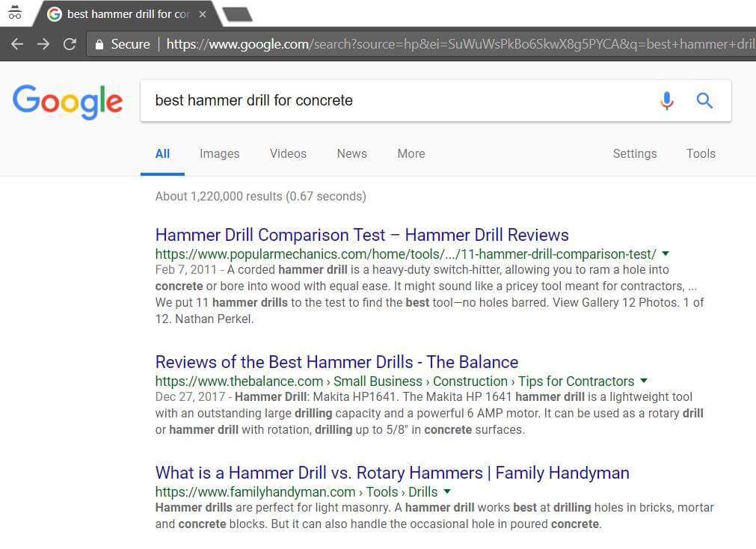Close the 'best hammer drill' tab
The image size is (756, 549).
pos(203,14)
